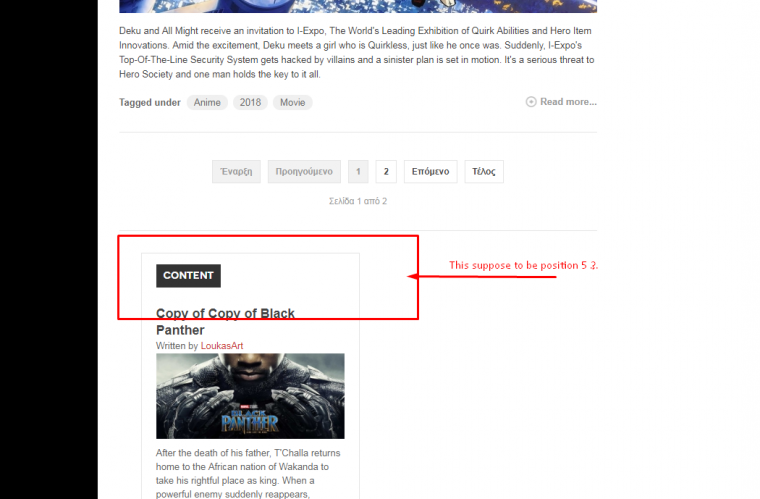Click the top banner image strip
This screenshot has width=760, height=499.
coord(358,6)
